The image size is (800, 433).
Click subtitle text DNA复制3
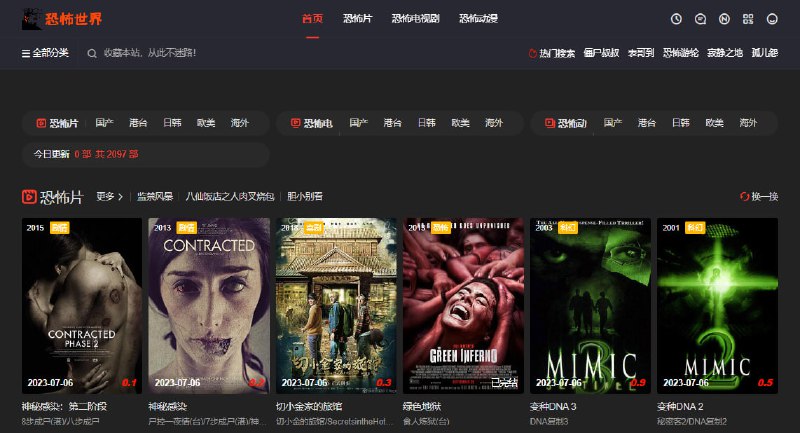[549, 422]
